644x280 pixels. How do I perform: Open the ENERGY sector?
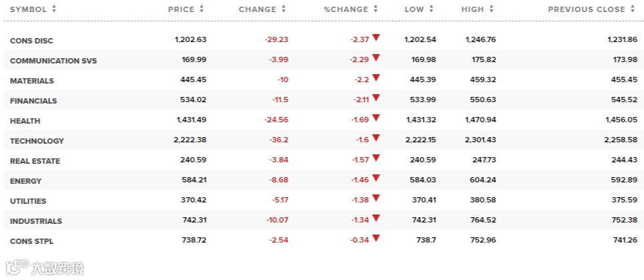click(x=26, y=181)
